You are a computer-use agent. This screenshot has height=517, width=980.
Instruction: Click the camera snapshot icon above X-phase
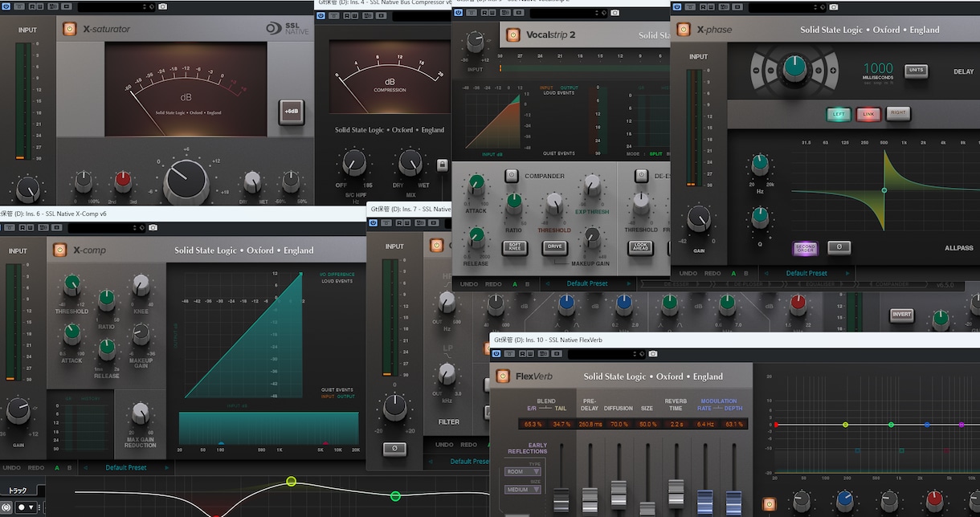[x=832, y=7]
